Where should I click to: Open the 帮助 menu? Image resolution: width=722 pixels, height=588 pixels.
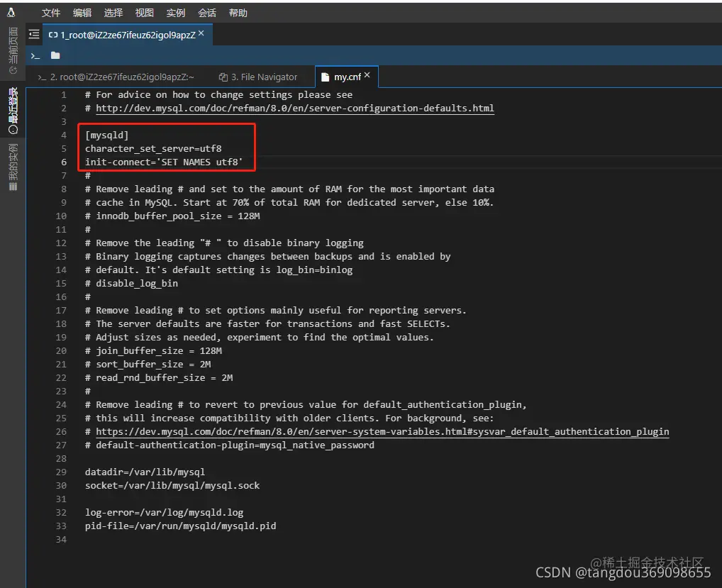[238, 13]
